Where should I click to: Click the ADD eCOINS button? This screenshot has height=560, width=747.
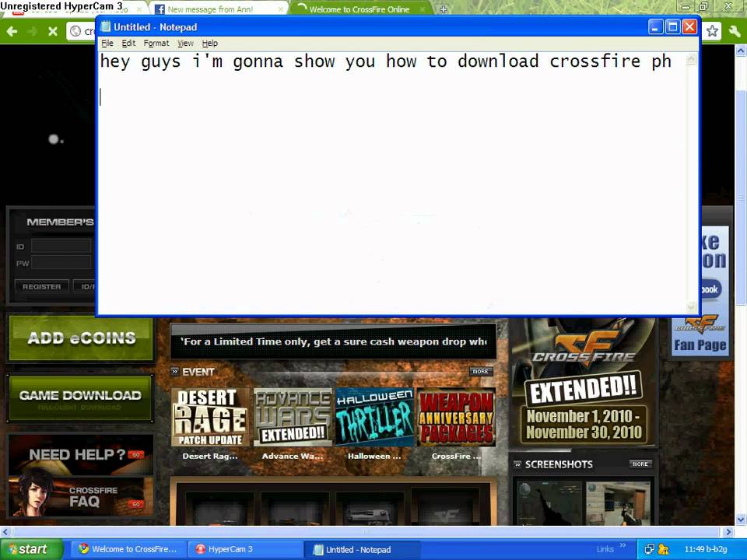pos(81,338)
